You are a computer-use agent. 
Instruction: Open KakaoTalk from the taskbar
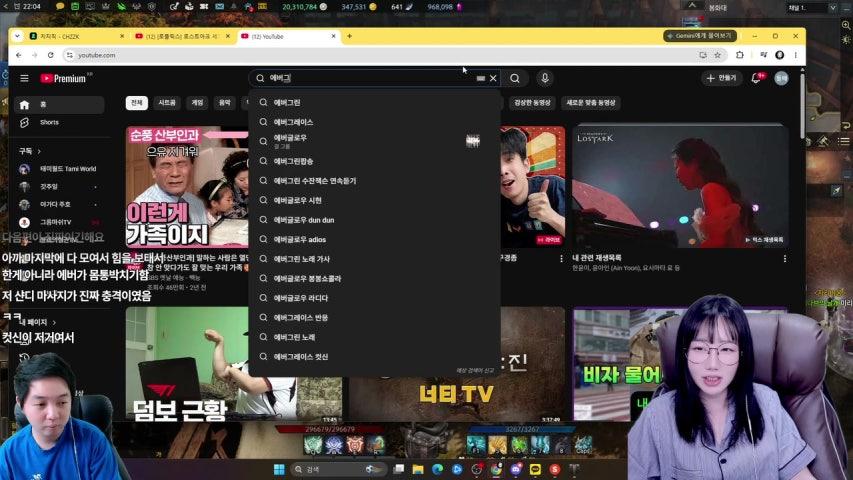[535, 469]
